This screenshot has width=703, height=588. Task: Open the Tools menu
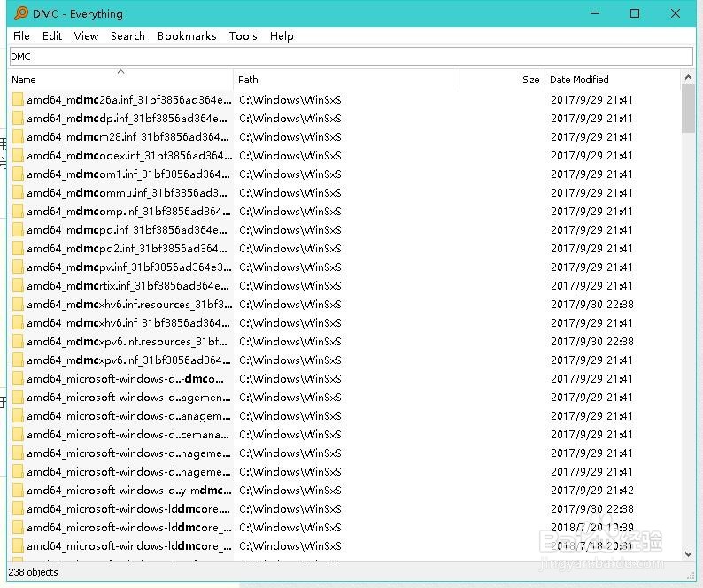[243, 36]
